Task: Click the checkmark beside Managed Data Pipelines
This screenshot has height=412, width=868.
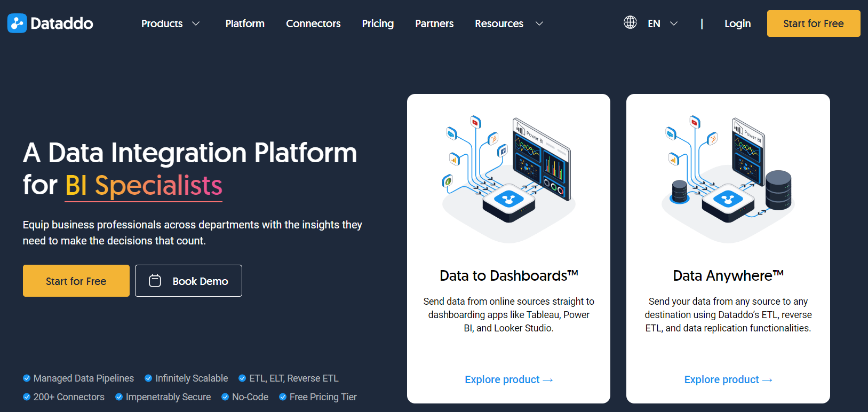Action: pos(27,378)
